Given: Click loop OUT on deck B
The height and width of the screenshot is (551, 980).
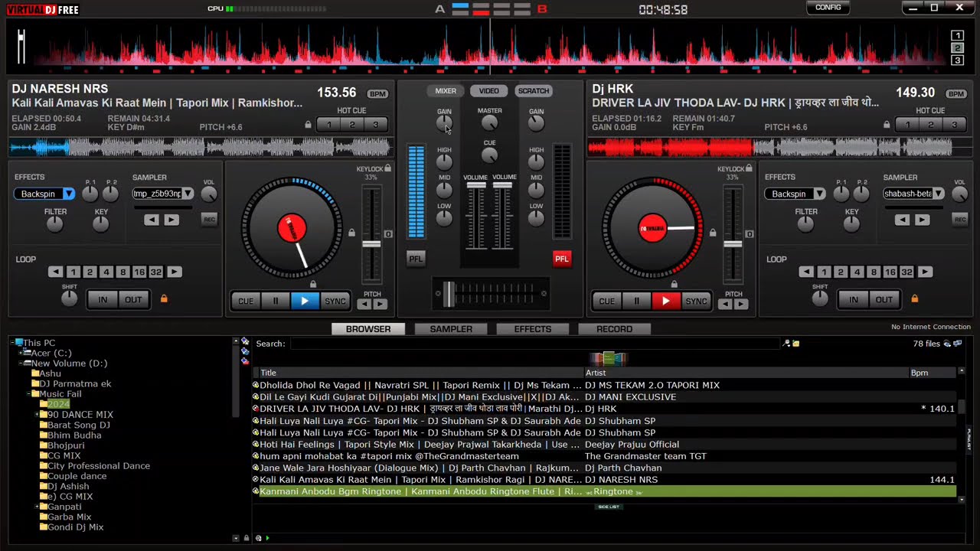Looking at the screenshot, I should [884, 299].
